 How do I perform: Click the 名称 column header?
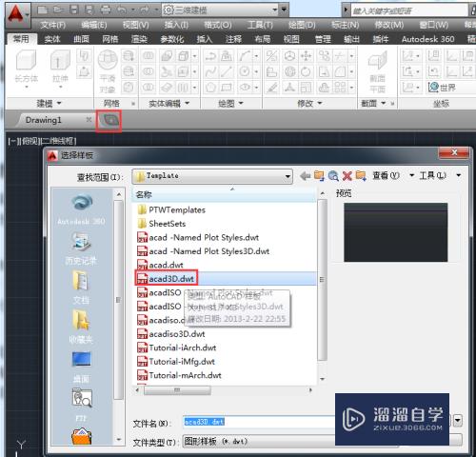[x=224, y=194]
